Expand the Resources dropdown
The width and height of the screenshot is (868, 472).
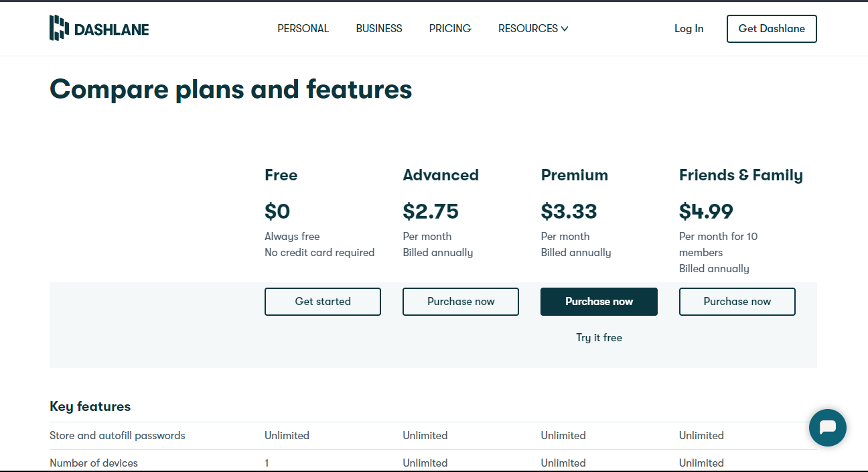[x=533, y=28]
